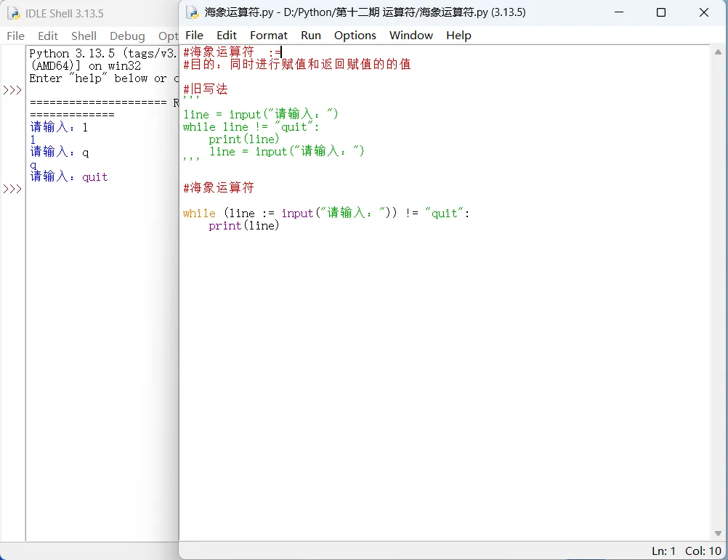Click the 'line = input("请输入: ")' first assignment line
728x560 pixels.
pyautogui.click(x=260, y=114)
